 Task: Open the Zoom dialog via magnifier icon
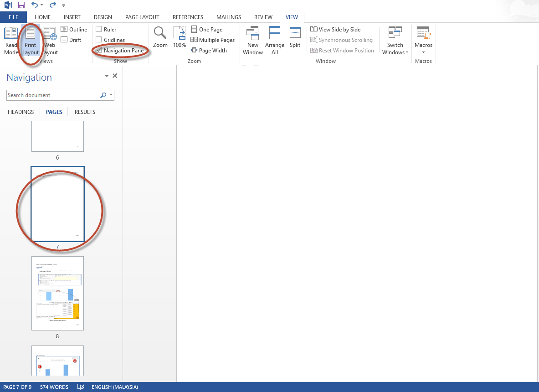(x=160, y=37)
